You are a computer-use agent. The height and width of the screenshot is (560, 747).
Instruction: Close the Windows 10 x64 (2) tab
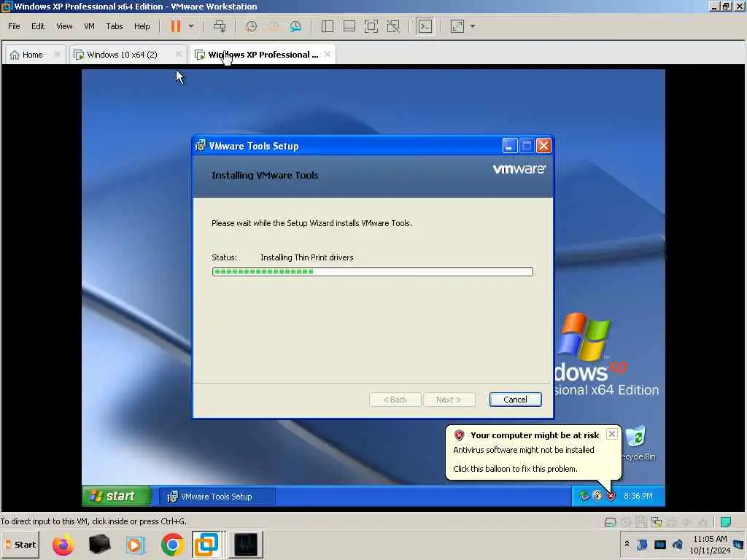[179, 54]
